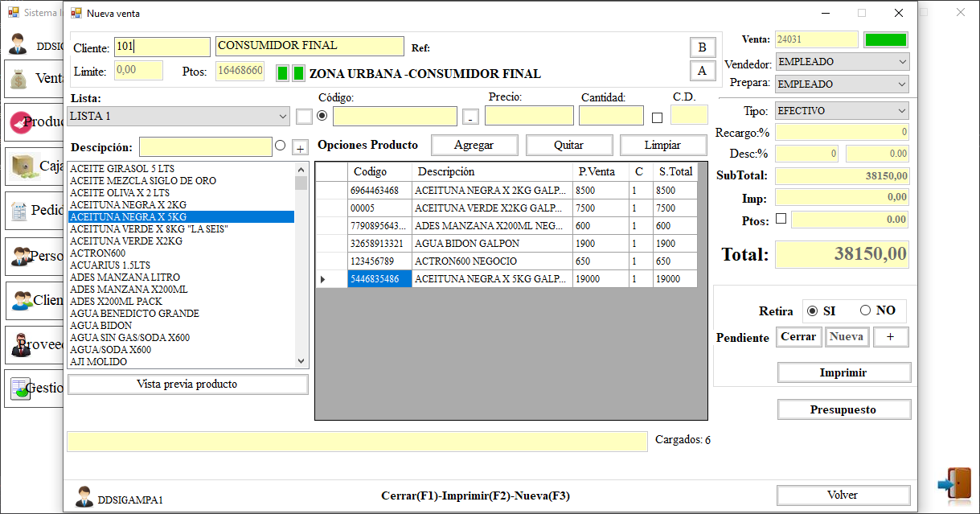Click the main window user avatar icon
Image resolution: width=980 pixels, height=514 pixels.
19,44
